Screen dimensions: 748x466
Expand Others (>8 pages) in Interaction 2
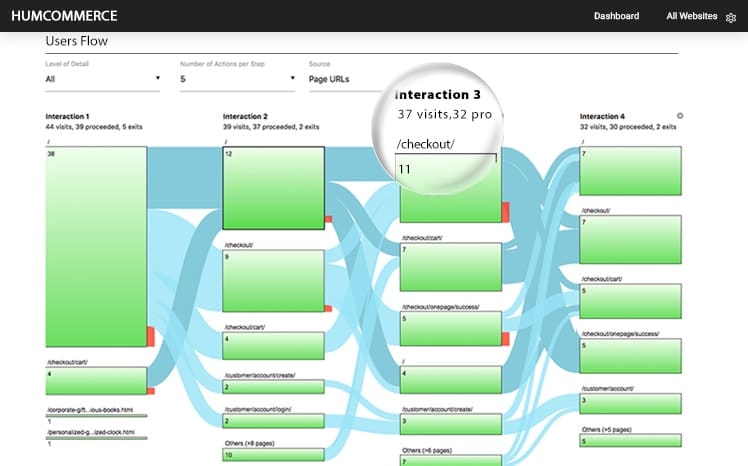point(273,455)
